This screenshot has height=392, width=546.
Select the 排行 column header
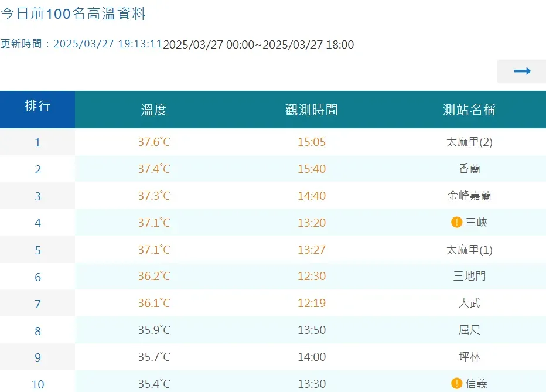(37, 110)
